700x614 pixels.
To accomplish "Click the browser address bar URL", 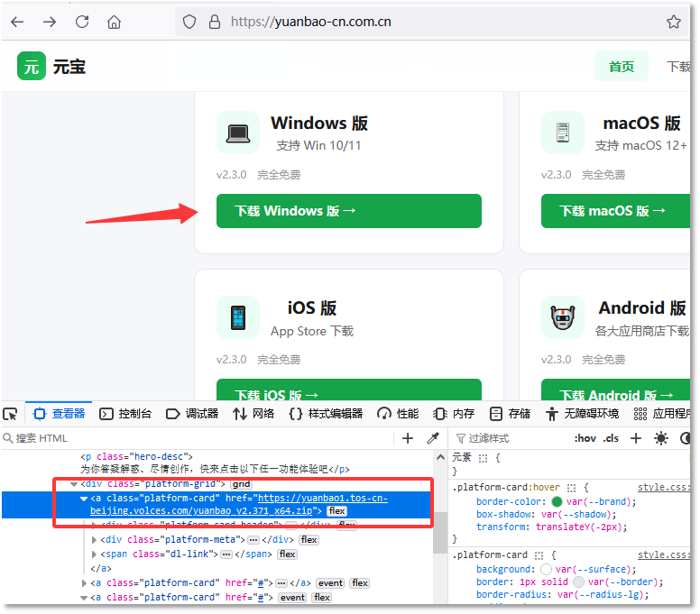I will pos(310,22).
